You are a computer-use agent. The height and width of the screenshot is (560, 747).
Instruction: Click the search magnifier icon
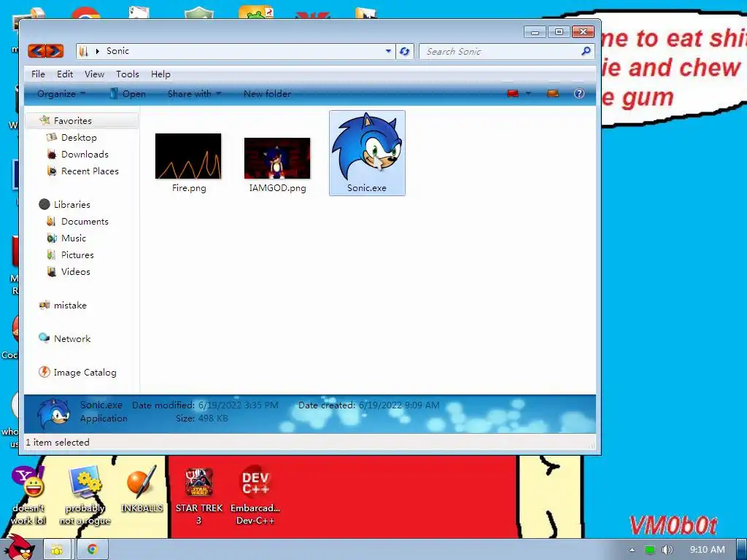point(586,51)
